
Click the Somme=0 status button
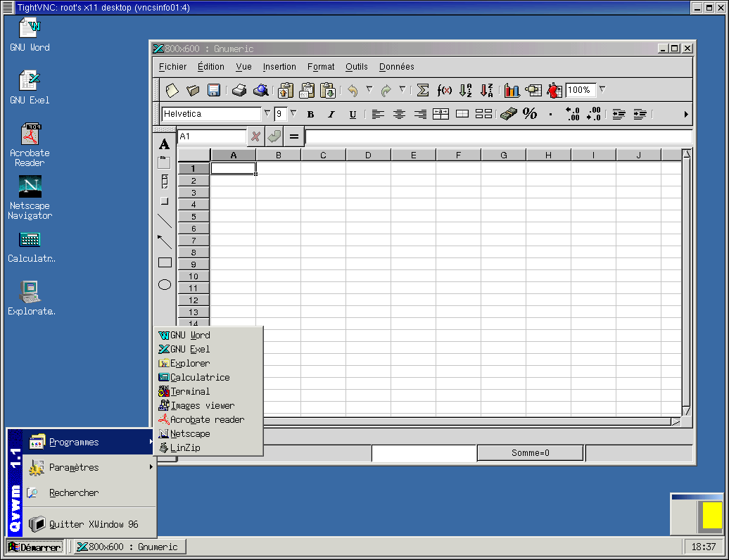pyautogui.click(x=530, y=452)
